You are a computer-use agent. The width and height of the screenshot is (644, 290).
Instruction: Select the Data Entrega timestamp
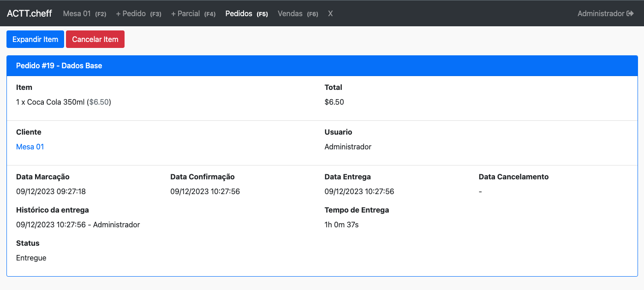359,191
